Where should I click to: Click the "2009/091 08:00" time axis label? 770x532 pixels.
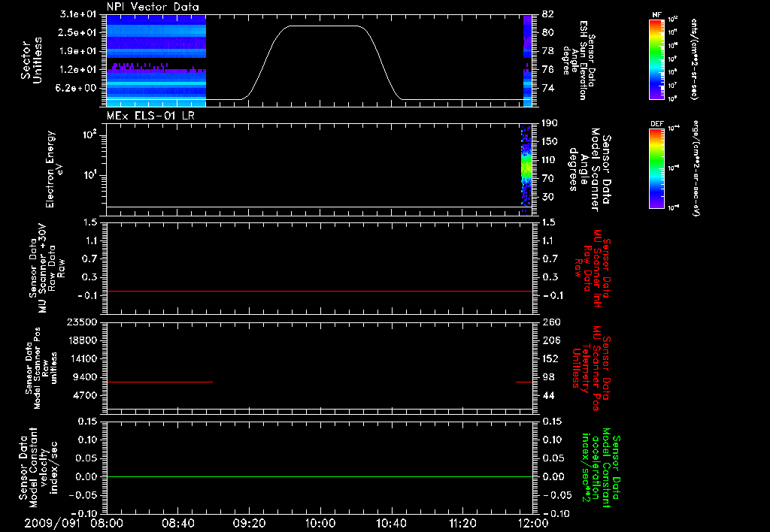pos(74,524)
